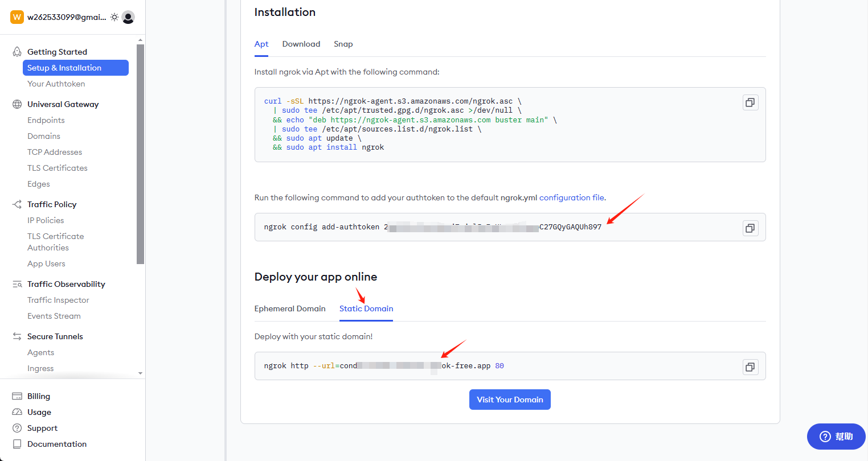This screenshot has height=461, width=868.
Task: Click the ngrok config add-authtoken command text
Action: click(433, 227)
